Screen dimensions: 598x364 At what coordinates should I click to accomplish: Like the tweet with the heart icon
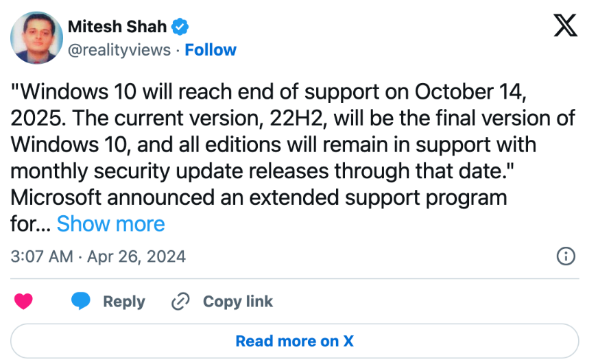click(24, 302)
